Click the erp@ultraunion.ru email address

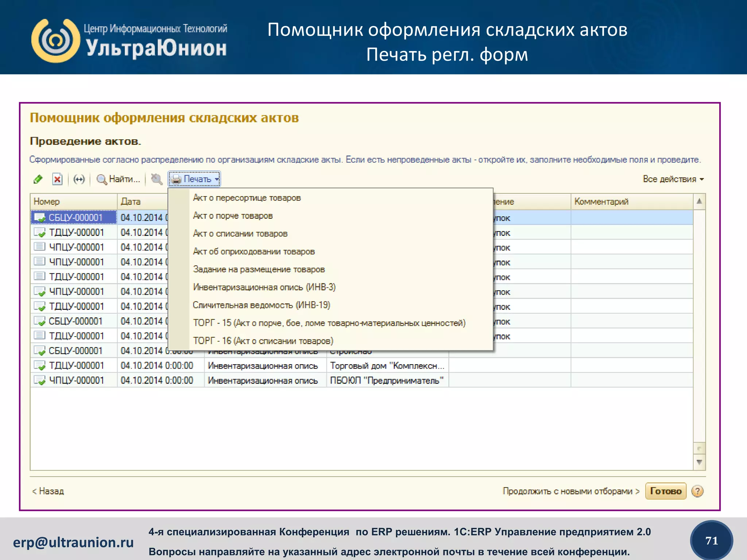[x=73, y=542]
